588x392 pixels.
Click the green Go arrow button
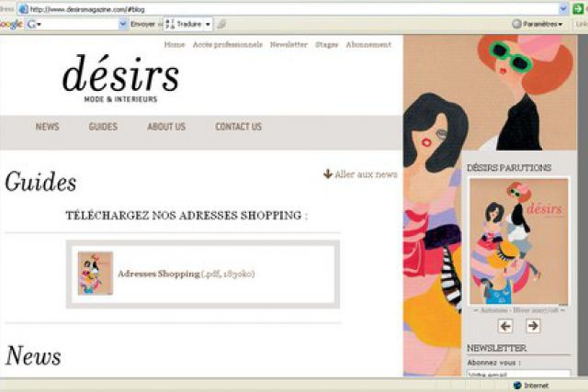tap(578, 8)
